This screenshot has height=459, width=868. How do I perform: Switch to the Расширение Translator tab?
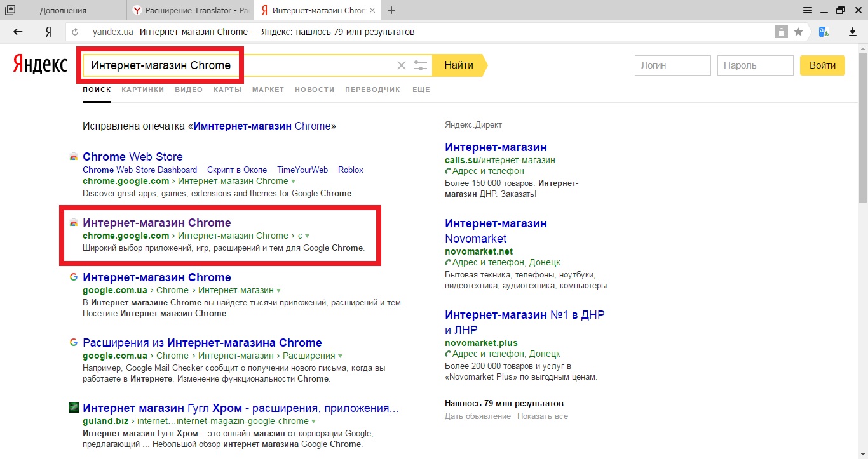pyautogui.click(x=191, y=10)
